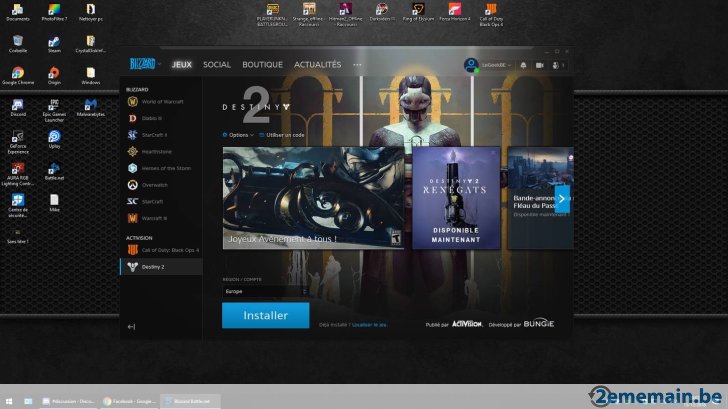Open the Origin desktop shortcut

pyautogui.click(x=54, y=76)
